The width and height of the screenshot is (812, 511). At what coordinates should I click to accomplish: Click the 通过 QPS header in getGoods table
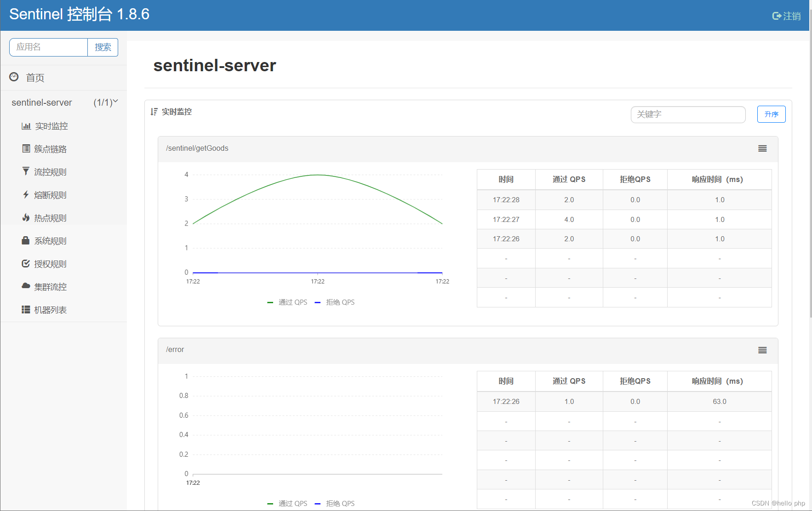pos(569,179)
